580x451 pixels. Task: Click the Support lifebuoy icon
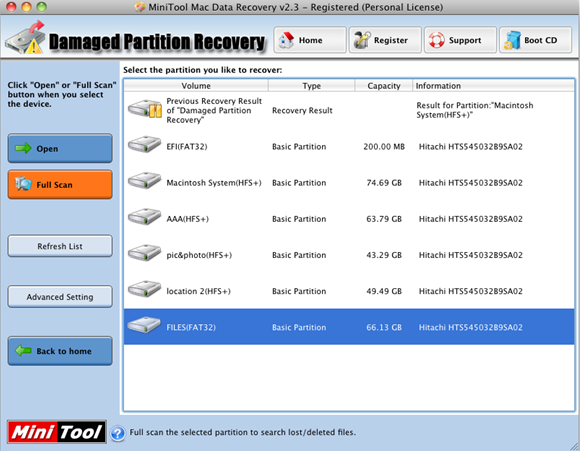click(436, 40)
